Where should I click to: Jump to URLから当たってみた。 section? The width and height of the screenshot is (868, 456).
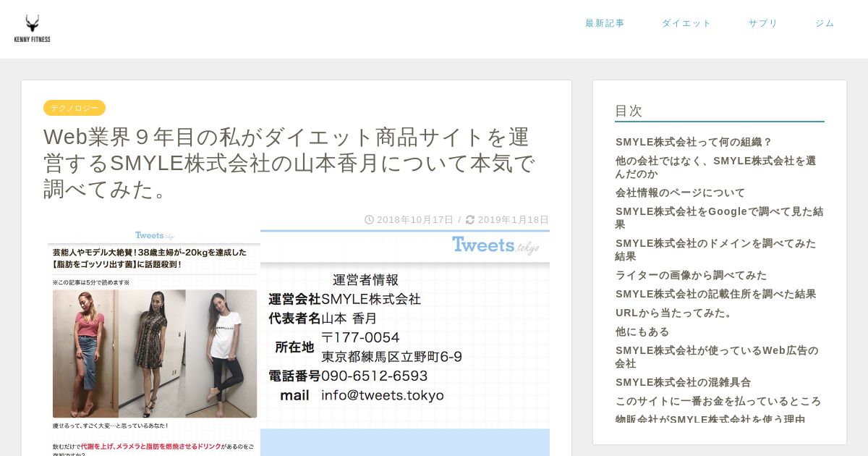674,313
